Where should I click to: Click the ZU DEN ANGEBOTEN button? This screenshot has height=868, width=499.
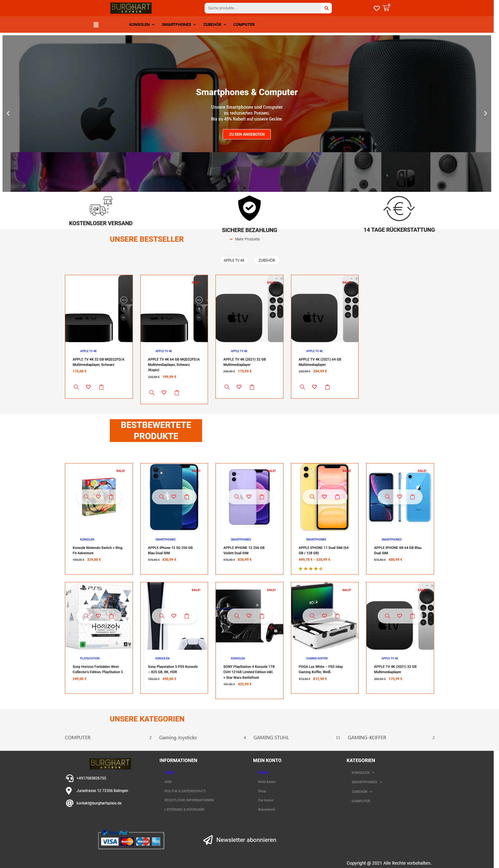tap(247, 134)
